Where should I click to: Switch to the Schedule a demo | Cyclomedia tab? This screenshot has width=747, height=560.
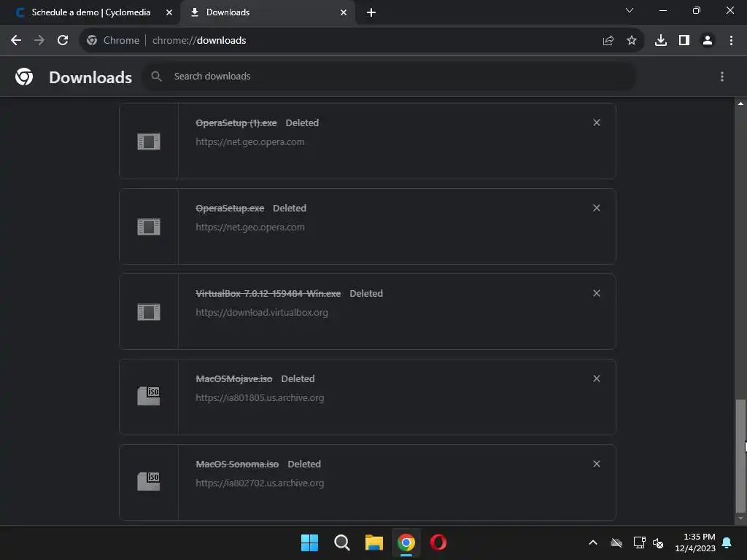click(90, 12)
